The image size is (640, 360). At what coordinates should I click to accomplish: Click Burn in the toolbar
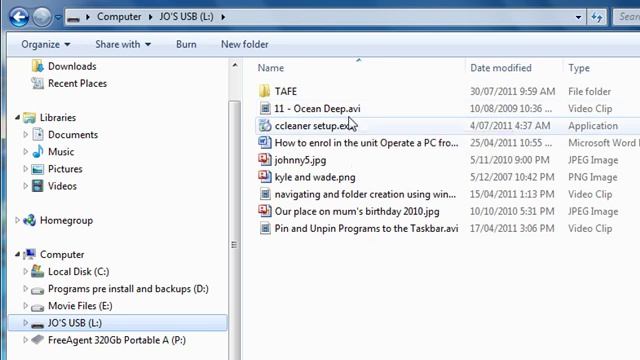(186, 44)
